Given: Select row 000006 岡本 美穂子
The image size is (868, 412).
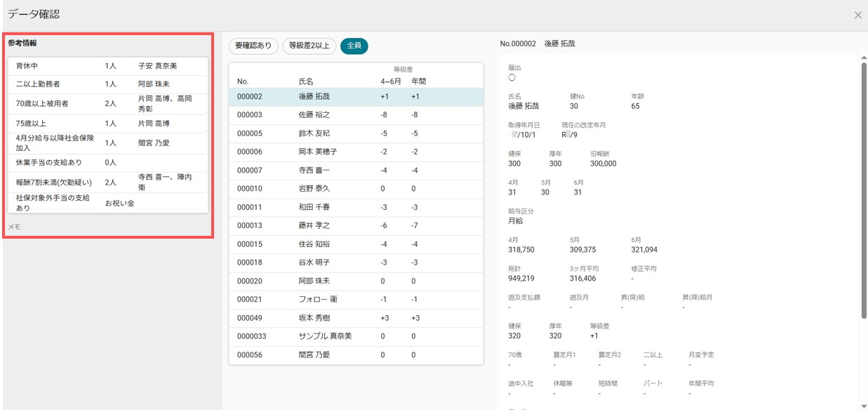Looking at the screenshot, I should click(356, 152).
